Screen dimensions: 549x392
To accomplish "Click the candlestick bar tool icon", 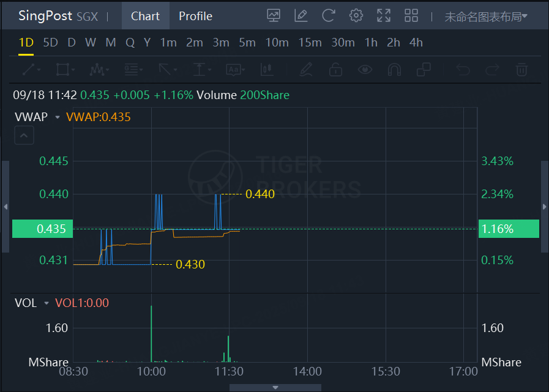I will (x=267, y=69).
